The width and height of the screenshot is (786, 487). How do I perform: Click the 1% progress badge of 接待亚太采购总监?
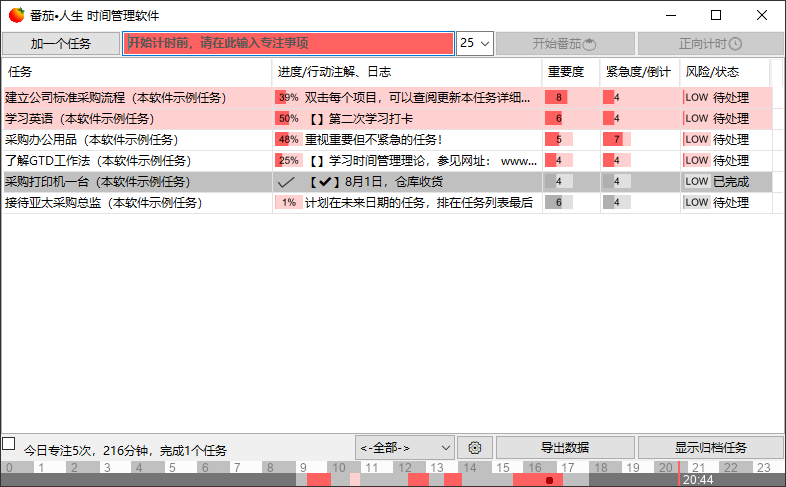tap(288, 203)
